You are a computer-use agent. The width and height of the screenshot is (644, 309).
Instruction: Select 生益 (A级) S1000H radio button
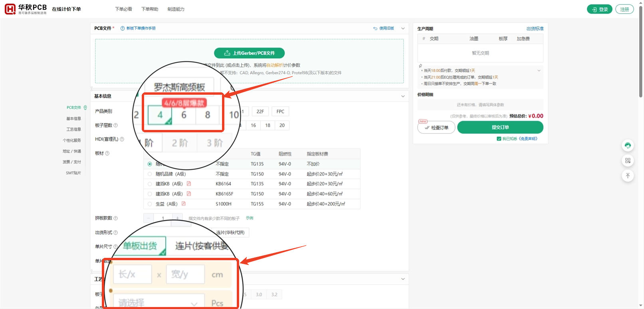(x=150, y=204)
